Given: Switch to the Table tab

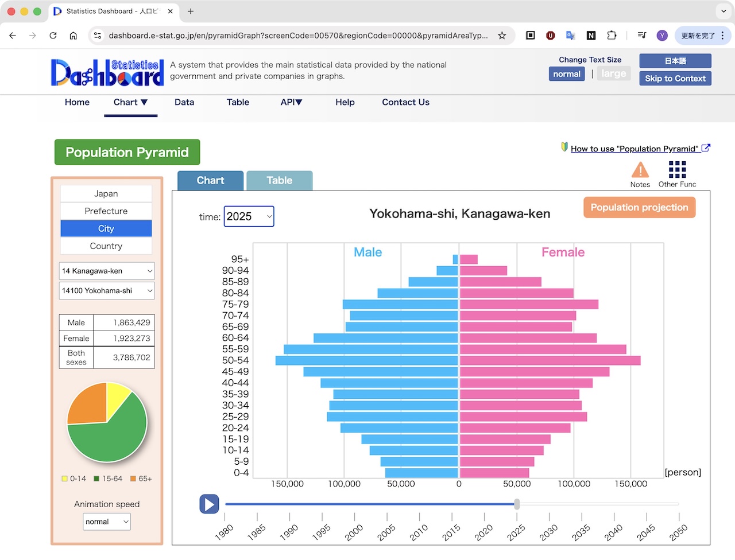Looking at the screenshot, I should [279, 181].
